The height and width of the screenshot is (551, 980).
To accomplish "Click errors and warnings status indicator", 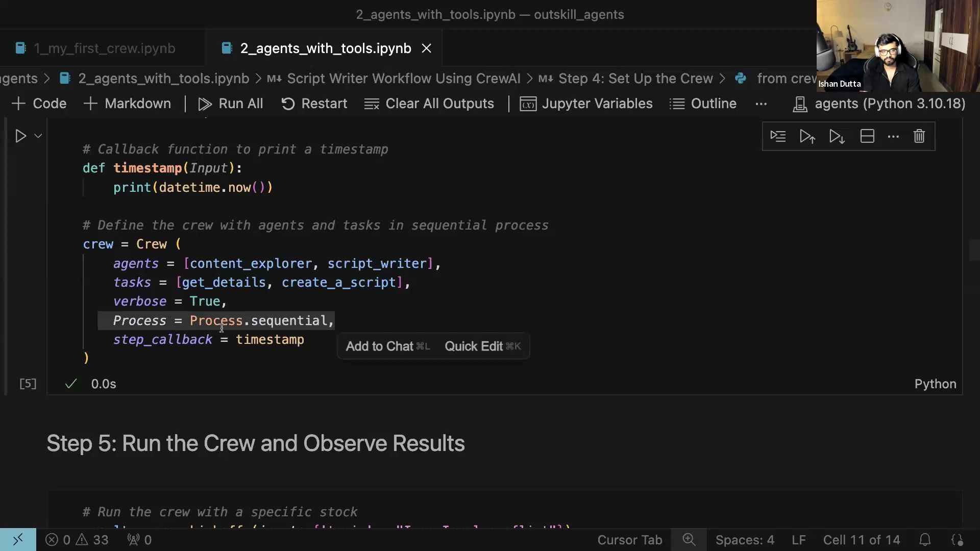I will 77,540.
